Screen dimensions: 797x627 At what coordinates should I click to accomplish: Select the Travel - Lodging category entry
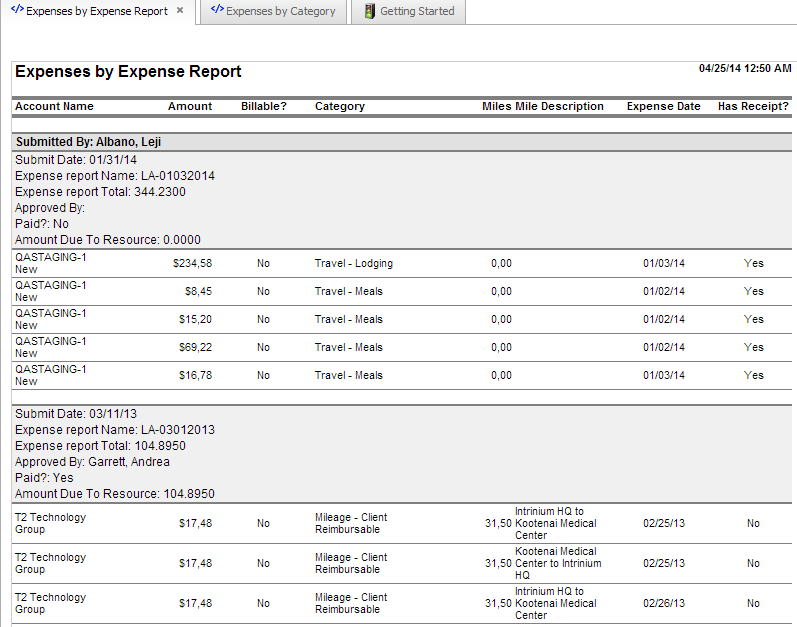354,264
